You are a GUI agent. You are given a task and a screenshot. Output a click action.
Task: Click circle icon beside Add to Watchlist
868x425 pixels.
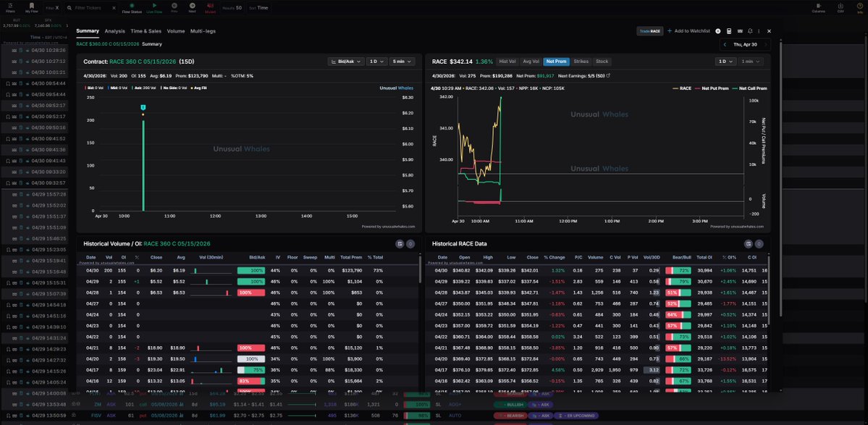pyautogui.click(x=718, y=31)
